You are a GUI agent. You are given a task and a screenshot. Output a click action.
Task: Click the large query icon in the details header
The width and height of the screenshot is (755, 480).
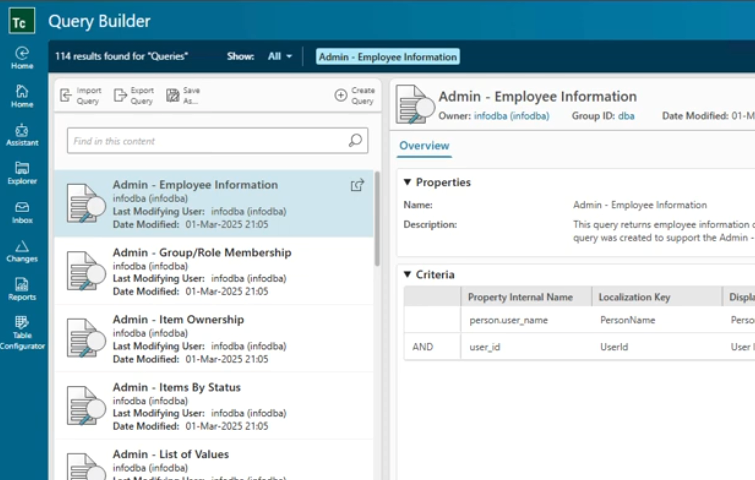pos(415,104)
